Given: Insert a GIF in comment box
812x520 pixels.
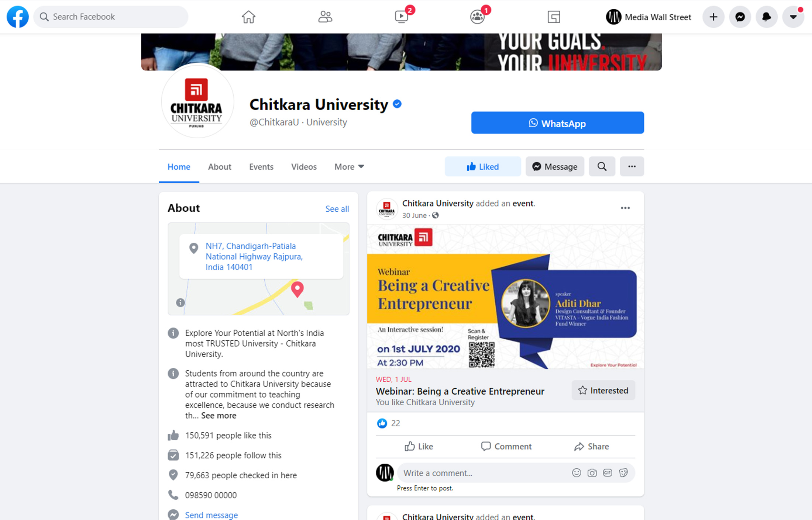Looking at the screenshot, I should point(608,473).
